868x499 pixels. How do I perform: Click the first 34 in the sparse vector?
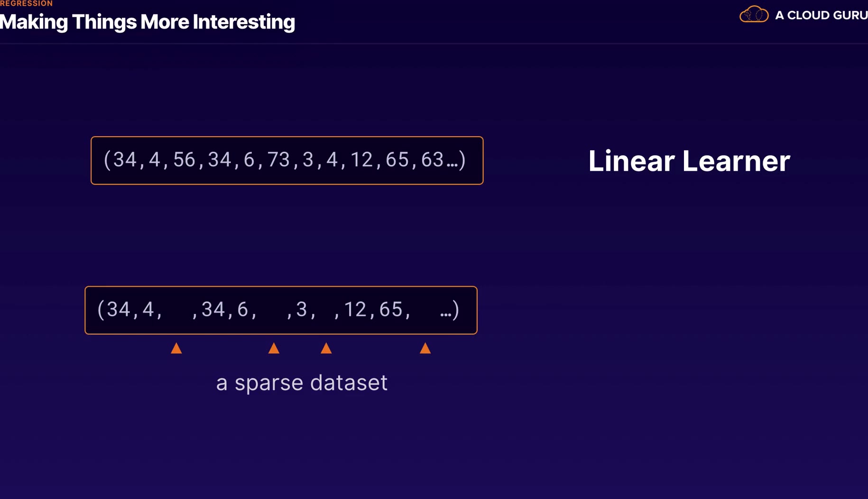coord(119,310)
